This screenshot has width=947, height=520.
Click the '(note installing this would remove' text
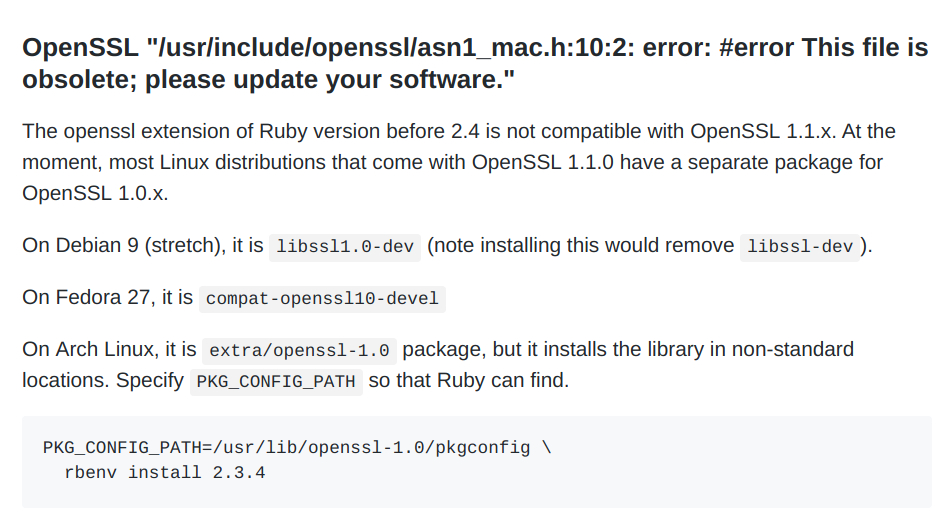pyautogui.click(x=580, y=245)
